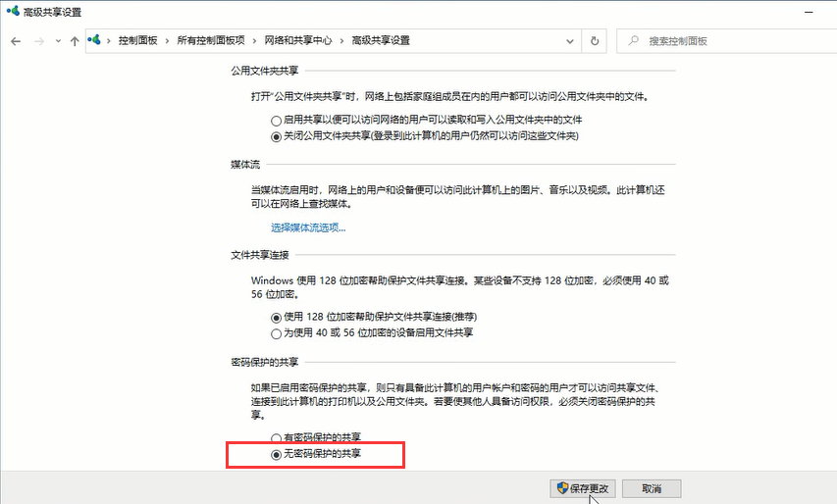837x504 pixels.
Task: Click into 搜索控制面板 search field
Action: coord(726,41)
